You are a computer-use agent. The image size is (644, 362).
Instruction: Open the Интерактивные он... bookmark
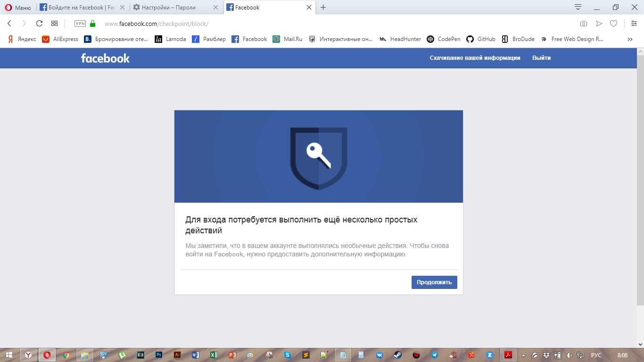click(341, 39)
